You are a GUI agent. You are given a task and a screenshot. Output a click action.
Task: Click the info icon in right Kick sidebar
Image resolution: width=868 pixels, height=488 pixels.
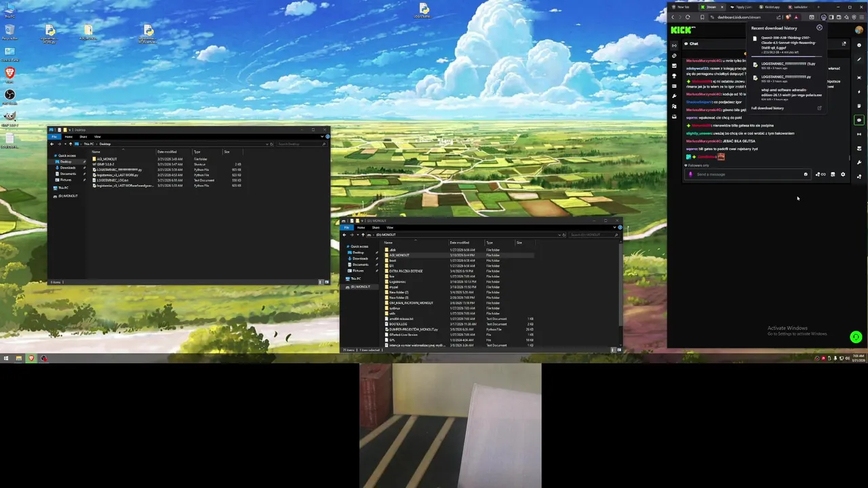(x=859, y=45)
